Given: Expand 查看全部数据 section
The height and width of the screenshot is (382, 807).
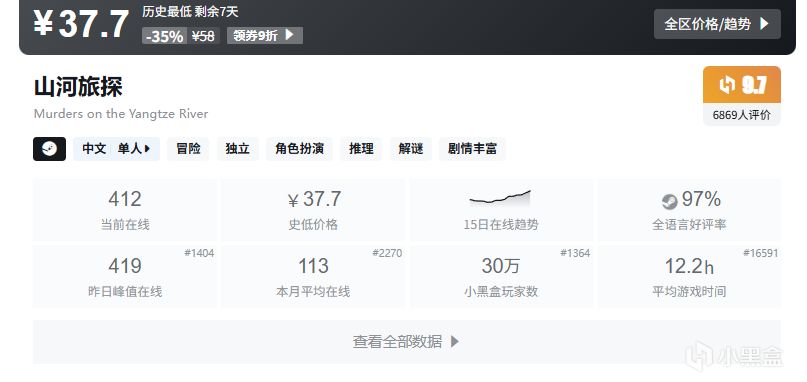Looking at the screenshot, I should 407,341.
